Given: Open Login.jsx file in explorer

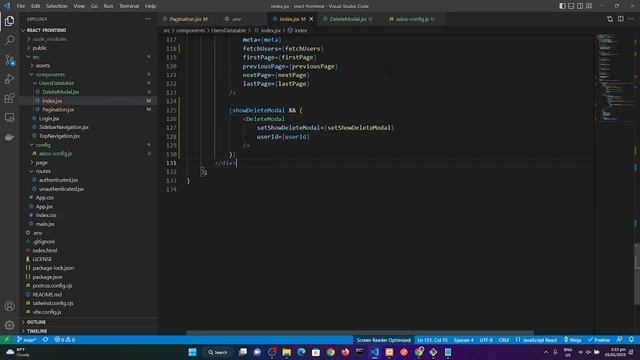Looking at the screenshot, I should [x=49, y=118].
